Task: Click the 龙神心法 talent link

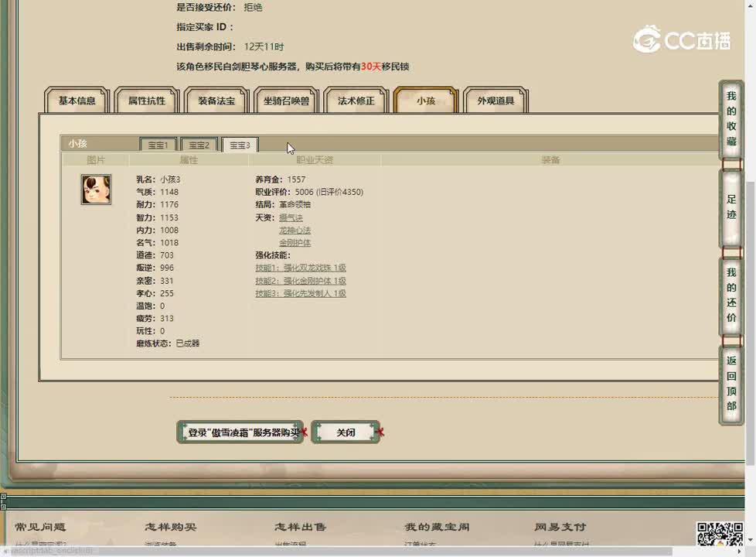Action: [295, 231]
